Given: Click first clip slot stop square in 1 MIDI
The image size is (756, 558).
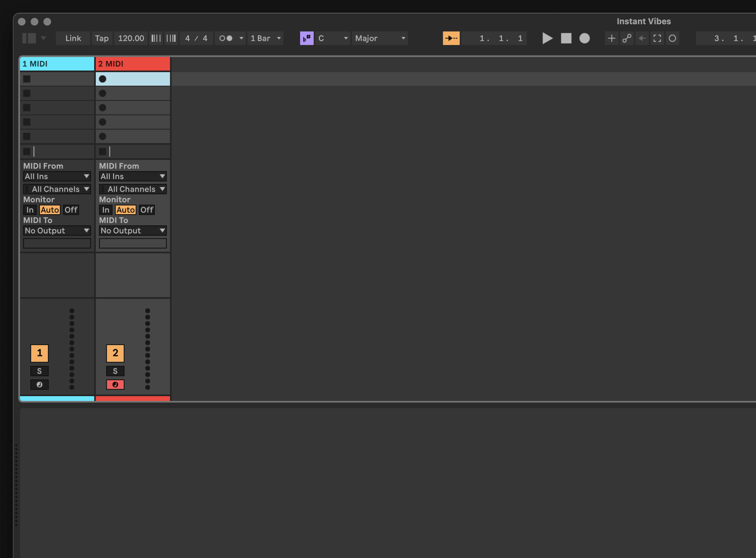Looking at the screenshot, I should click(x=27, y=79).
